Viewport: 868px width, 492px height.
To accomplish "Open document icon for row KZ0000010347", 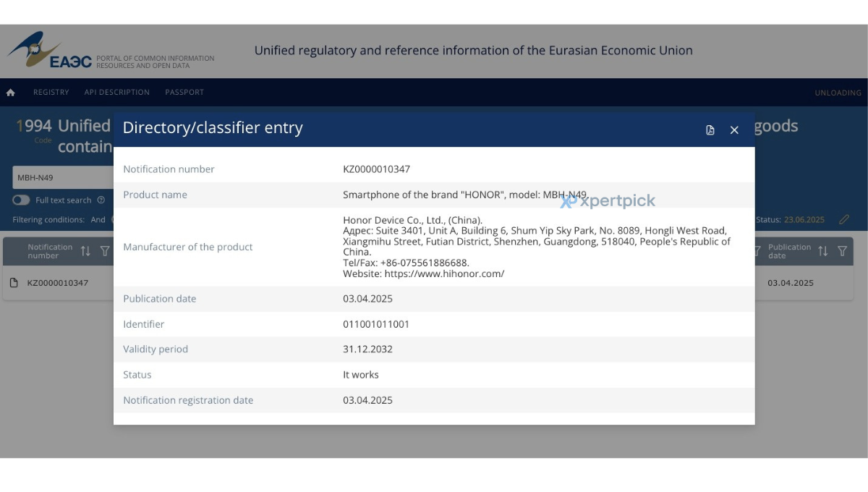I will coord(14,283).
